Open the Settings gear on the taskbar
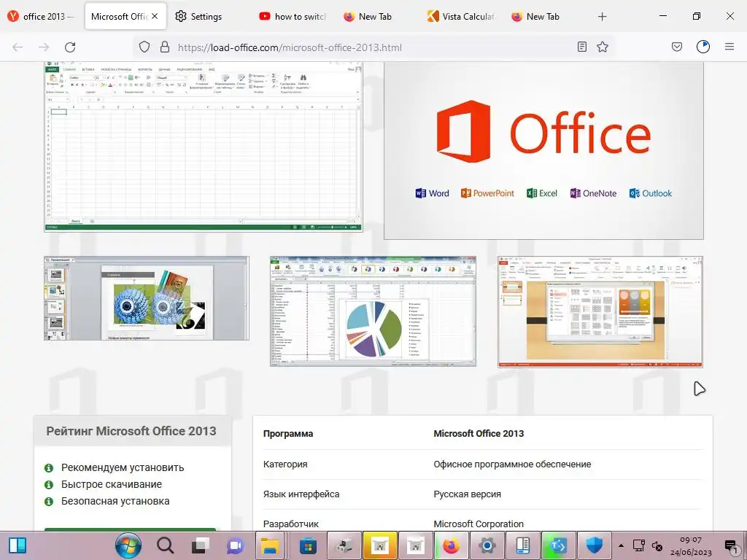The height and width of the screenshot is (560, 747). [487, 545]
